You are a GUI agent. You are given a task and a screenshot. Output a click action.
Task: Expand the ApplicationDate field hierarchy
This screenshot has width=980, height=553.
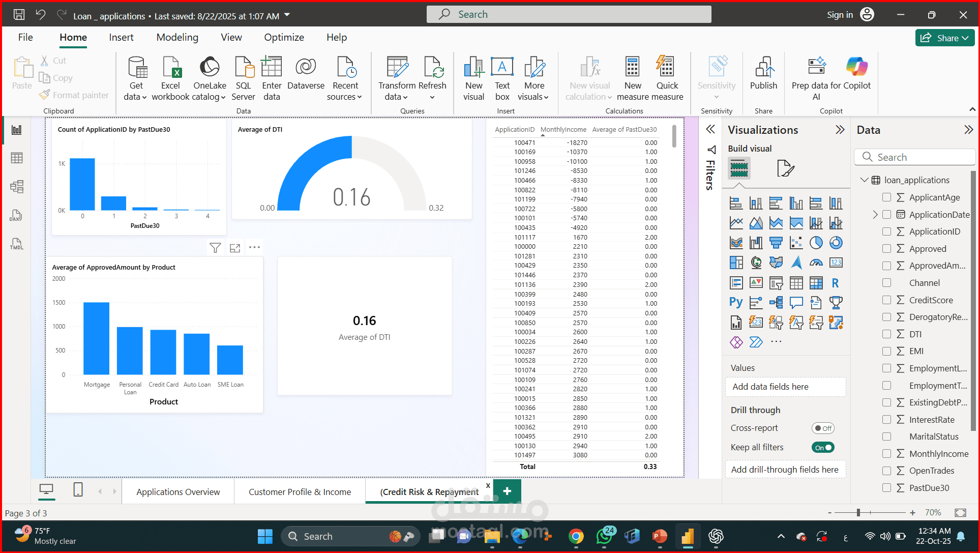[x=875, y=215]
